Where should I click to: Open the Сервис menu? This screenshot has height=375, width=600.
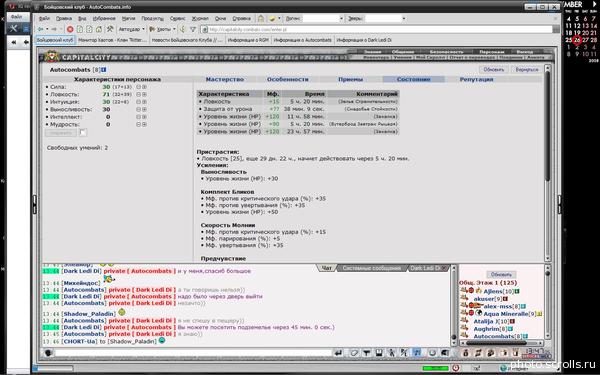(x=178, y=18)
